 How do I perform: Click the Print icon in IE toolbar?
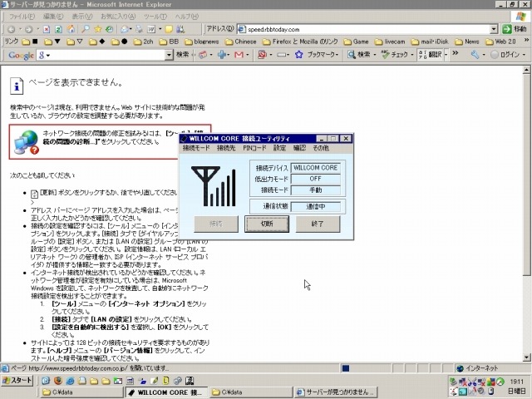coord(139,30)
